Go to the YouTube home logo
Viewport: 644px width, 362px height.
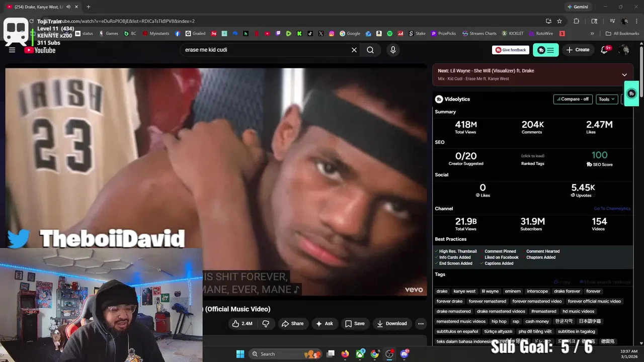point(40,50)
